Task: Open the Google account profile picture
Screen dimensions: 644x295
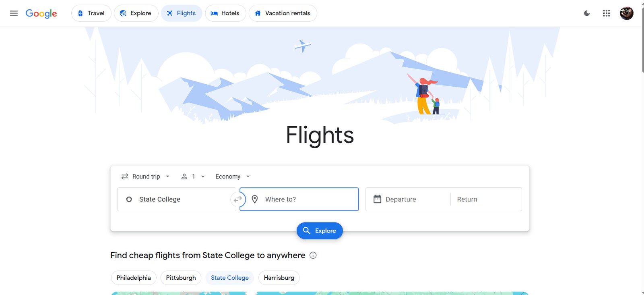Action: point(627,13)
